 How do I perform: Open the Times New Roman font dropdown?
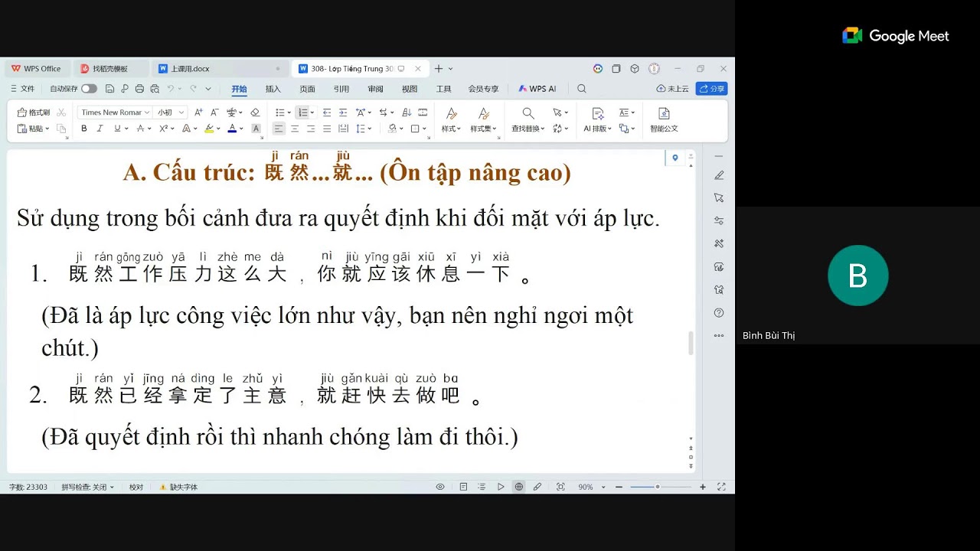click(x=146, y=112)
